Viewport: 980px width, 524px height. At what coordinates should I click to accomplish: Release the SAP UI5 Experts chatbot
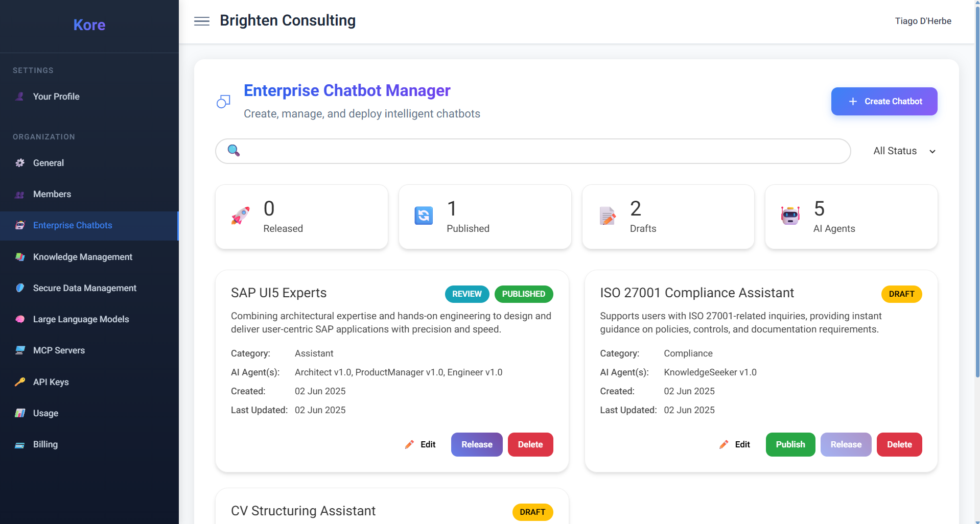[x=477, y=444]
